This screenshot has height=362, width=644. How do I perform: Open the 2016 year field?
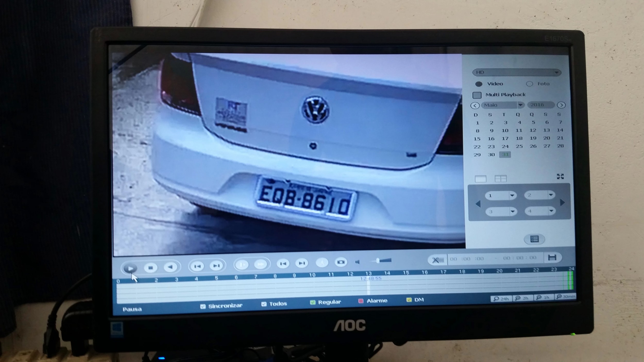(x=541, y=105)
